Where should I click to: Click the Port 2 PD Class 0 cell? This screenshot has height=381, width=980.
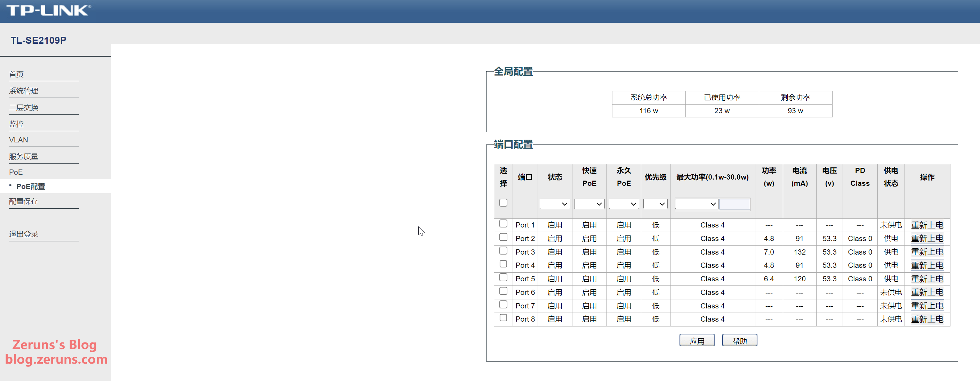click(x=860, y=239)
